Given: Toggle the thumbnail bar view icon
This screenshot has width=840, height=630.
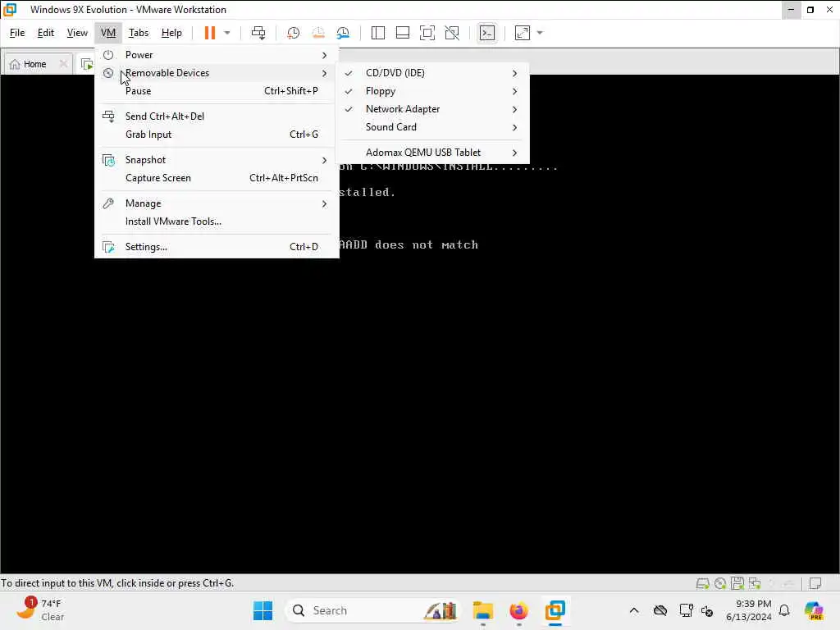Looking at the screenshot, I should pyautogui.click(x=402, y=33).
